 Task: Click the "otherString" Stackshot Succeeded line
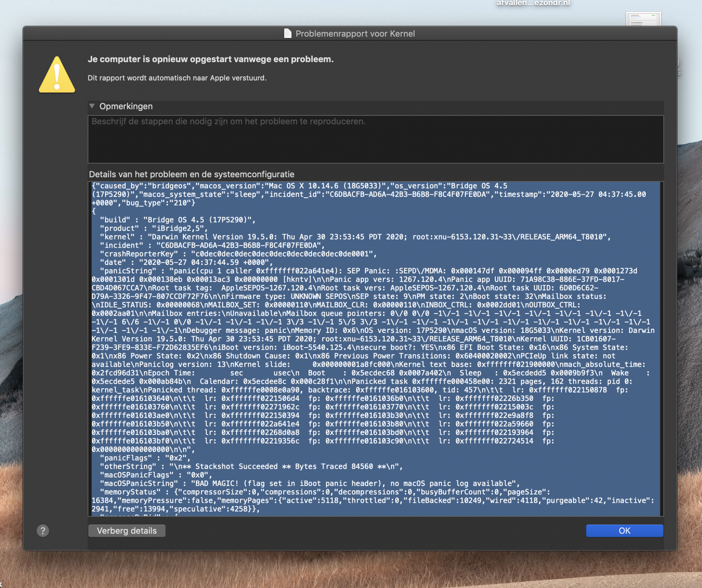[251, 467]
